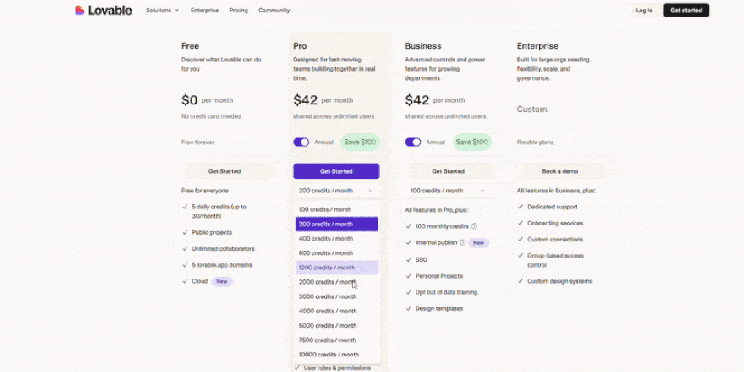Image resolution: width=744 pixels, height=372 pixels.
Task: Click the Custom pricing text
Action: click(x=532, y=109)
